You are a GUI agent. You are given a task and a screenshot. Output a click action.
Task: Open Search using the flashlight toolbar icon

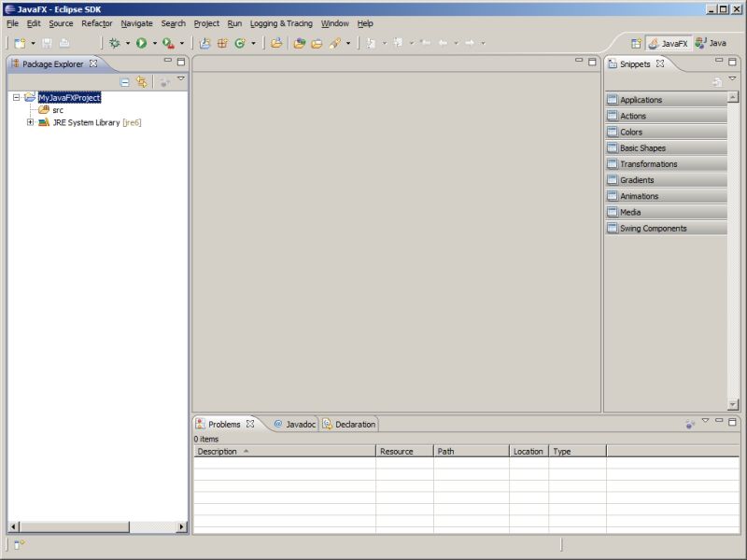(x=335, y=42)
